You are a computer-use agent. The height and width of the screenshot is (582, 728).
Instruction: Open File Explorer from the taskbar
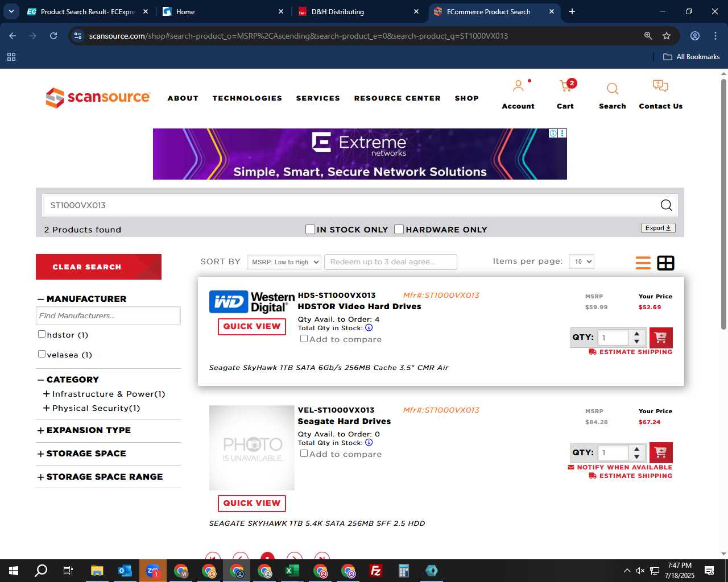97,571
